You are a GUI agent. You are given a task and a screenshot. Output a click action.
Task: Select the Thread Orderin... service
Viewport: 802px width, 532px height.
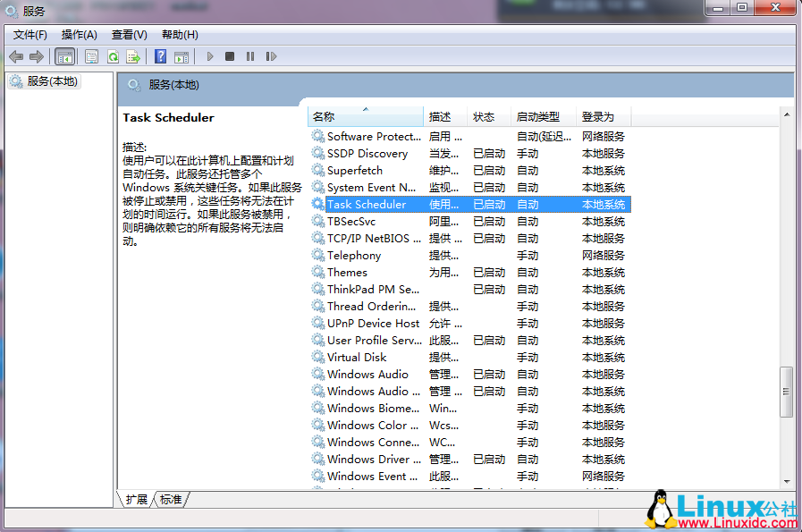pyautogui.click(x=372, y=306)
